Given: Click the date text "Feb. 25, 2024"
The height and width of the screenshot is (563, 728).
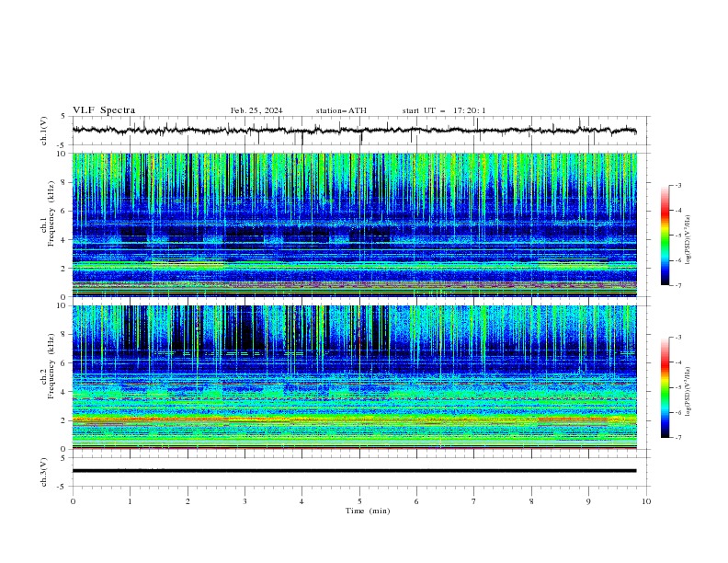Looking at the screenshot, I should [256, 110].
